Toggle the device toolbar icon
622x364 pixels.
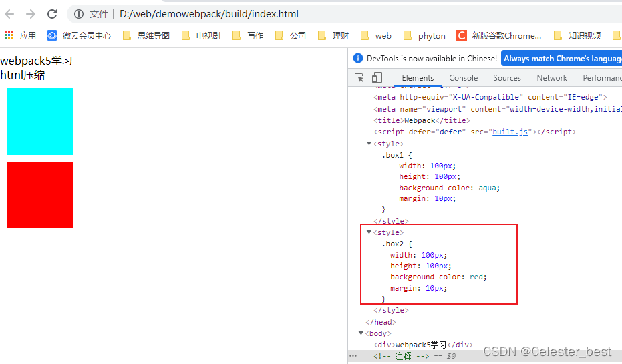[377, 77]
